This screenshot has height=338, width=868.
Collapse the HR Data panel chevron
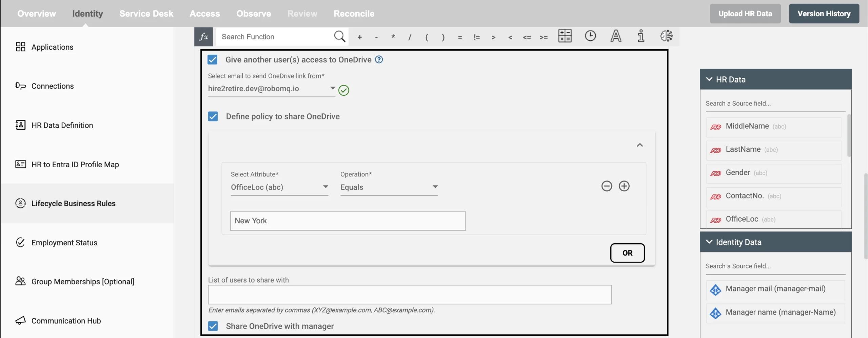click(x=709, y=79)
